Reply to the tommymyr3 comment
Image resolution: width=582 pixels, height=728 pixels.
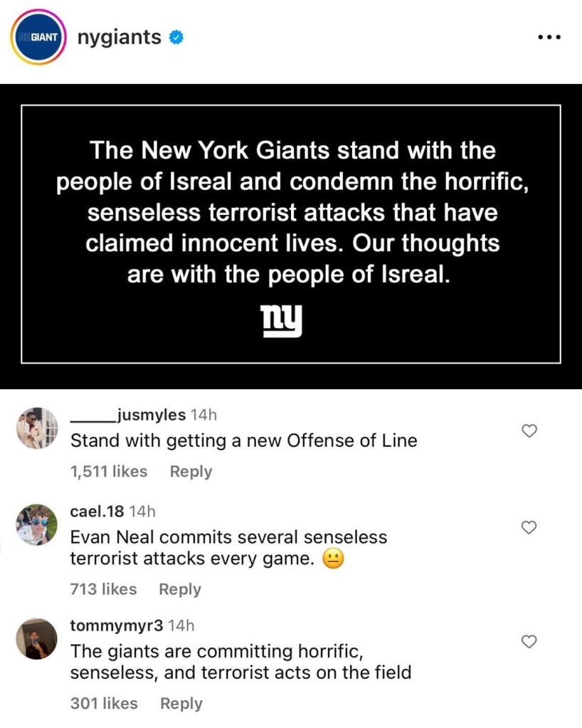[181, 703]
